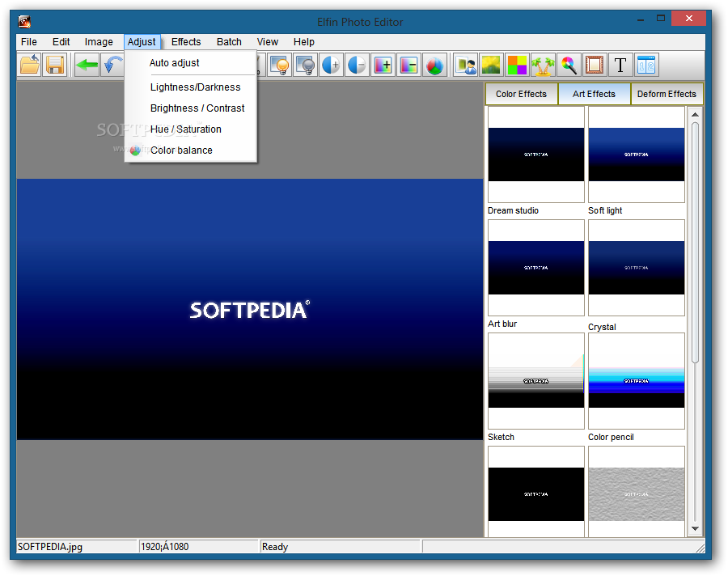The image size is (728, 576).
Task: Apply the Crystal effect thumbnail
Action: coord(637,268)
